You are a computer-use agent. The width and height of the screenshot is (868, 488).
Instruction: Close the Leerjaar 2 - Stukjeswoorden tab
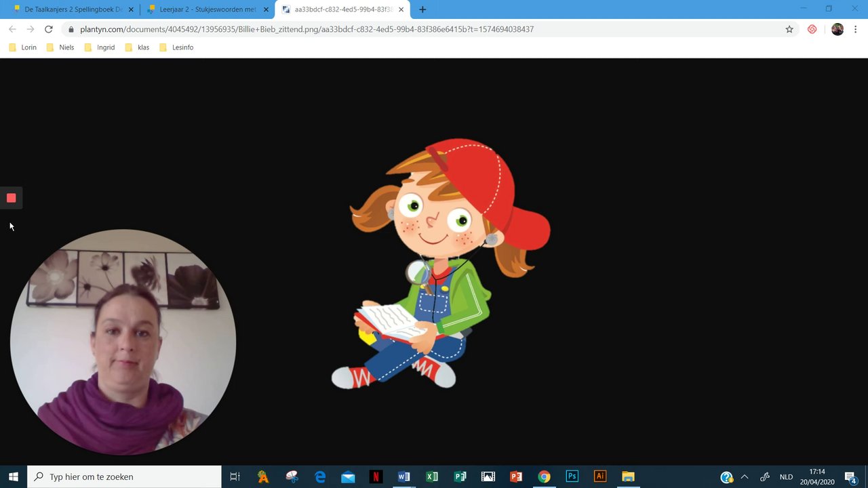tap(266, 9)
